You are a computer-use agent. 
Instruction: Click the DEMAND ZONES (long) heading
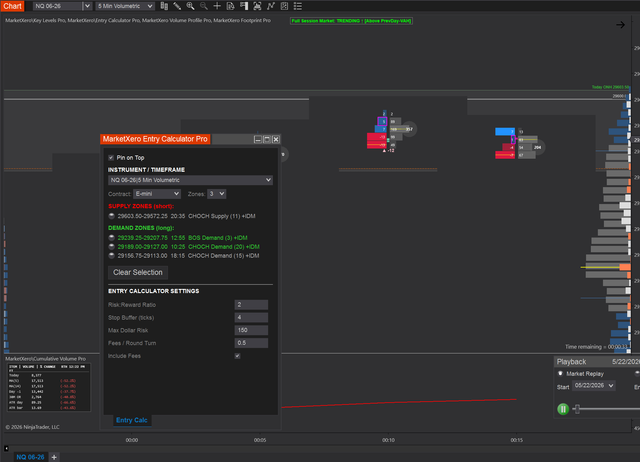pyautogui.click(x=141, y=228)
